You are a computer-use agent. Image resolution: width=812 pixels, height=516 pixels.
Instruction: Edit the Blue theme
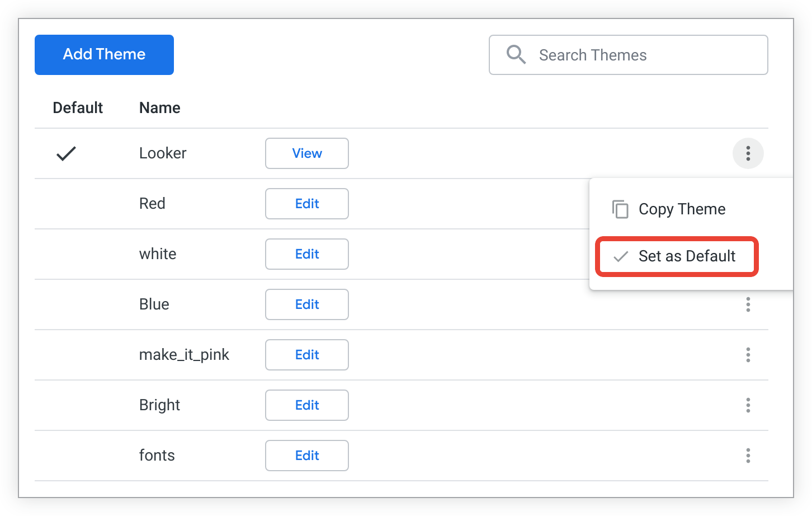point(306,304)
